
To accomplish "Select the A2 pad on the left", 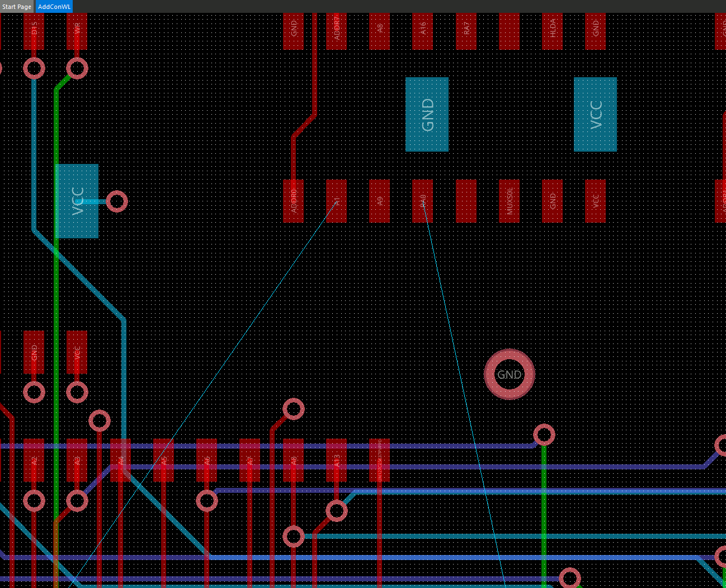I will [35, 462].
